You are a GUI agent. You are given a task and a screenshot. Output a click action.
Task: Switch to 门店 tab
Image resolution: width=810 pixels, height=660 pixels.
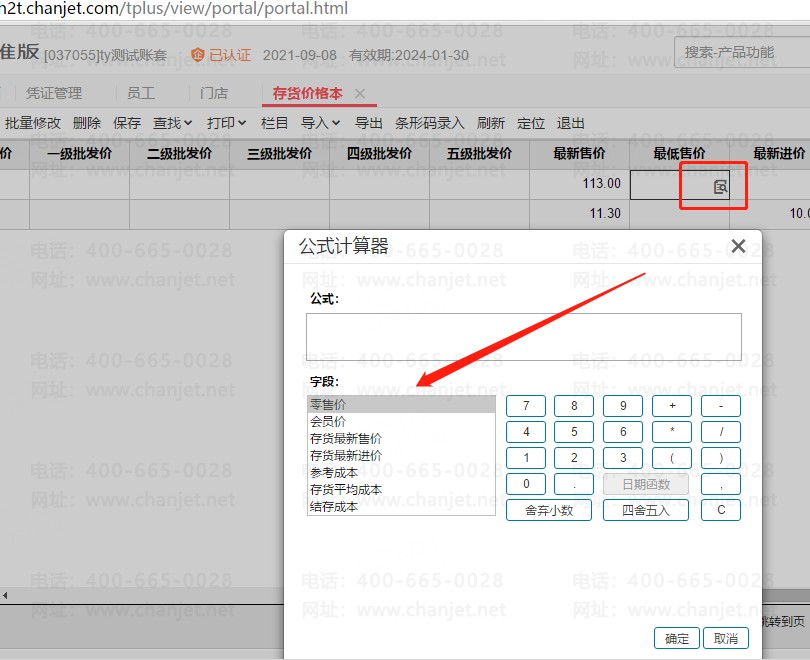pyautogui.click(x=214, y=93)
